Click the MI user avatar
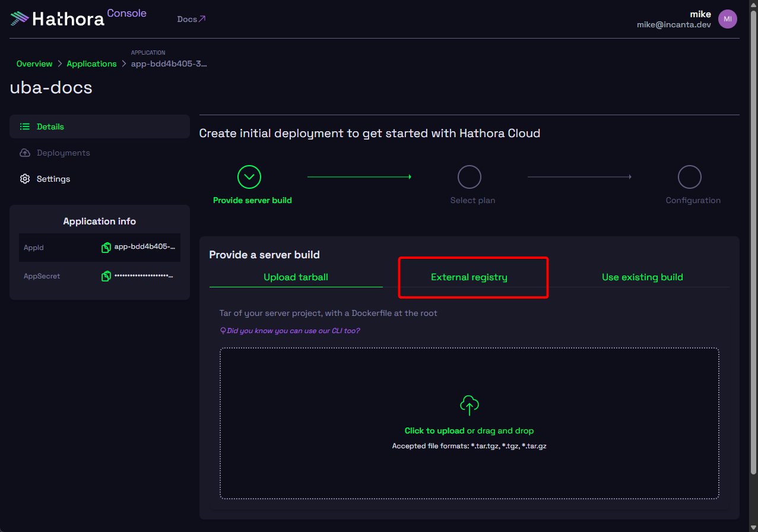Image resolution: width=758 pixels, height=532 pixels. click(x=728, y=19)
